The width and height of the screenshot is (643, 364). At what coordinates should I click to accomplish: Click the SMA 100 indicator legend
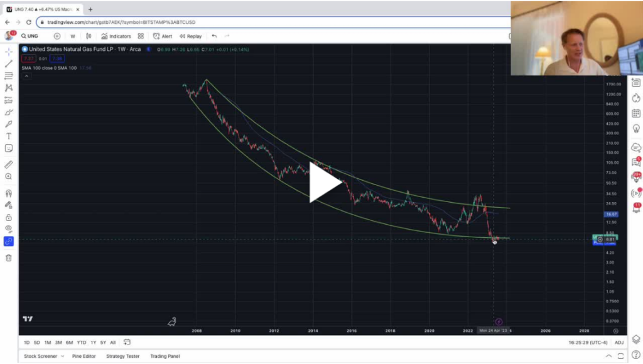[x=49, y=68]
